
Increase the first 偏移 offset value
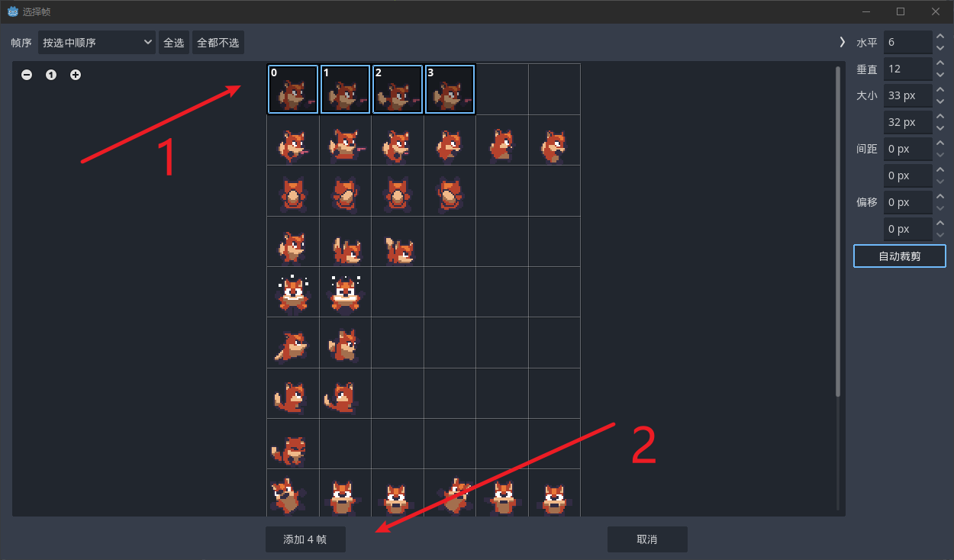[940, 197]
